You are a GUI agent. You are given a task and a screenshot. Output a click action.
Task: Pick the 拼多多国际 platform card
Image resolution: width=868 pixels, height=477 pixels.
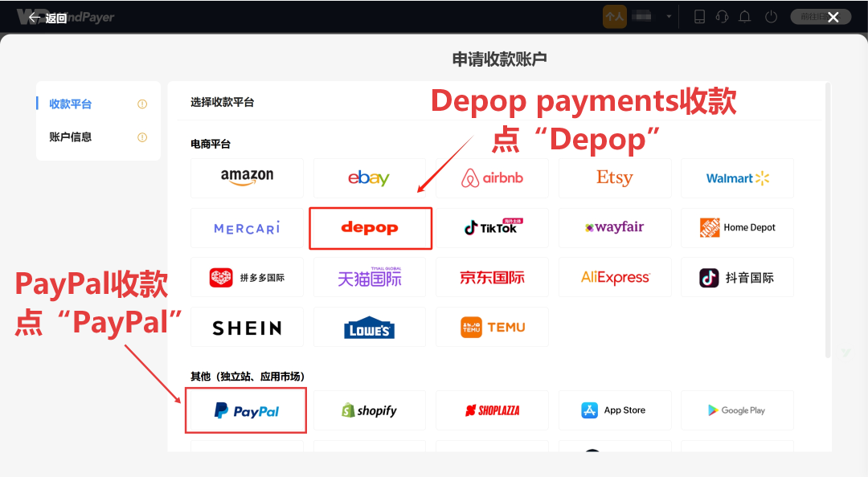(x=247, y=277)
